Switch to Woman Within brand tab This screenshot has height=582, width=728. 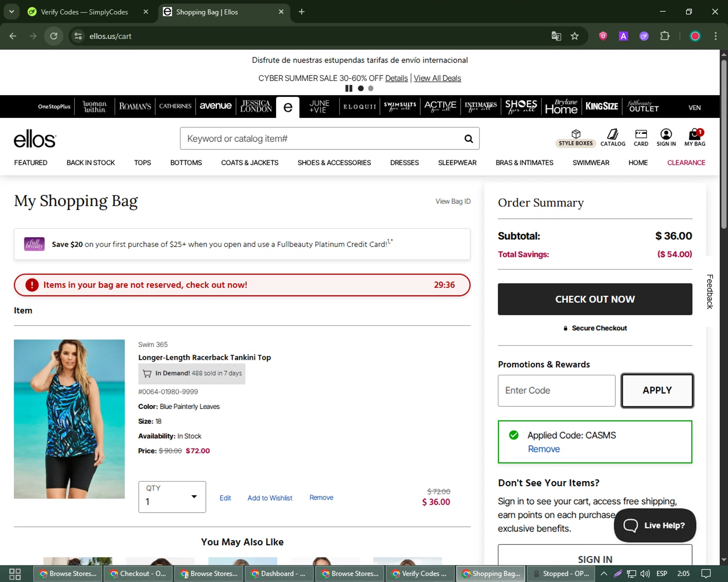tap(95, 107)
